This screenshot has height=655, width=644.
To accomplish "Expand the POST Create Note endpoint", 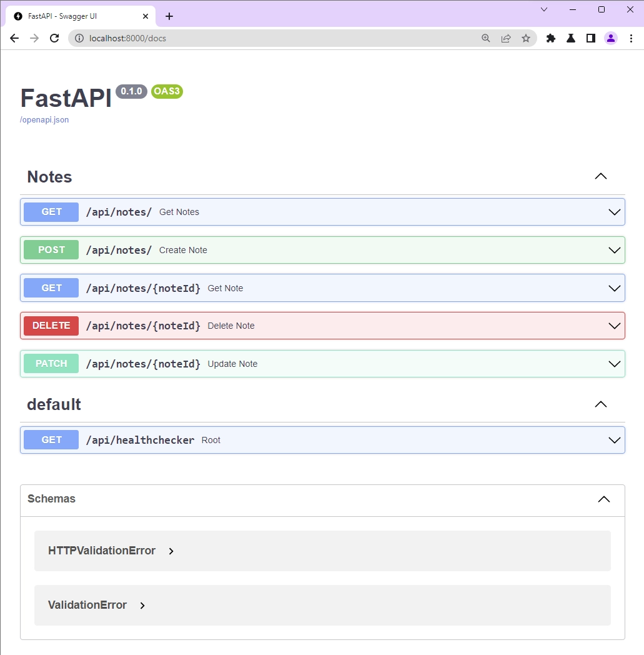I will tap(615, 250).
